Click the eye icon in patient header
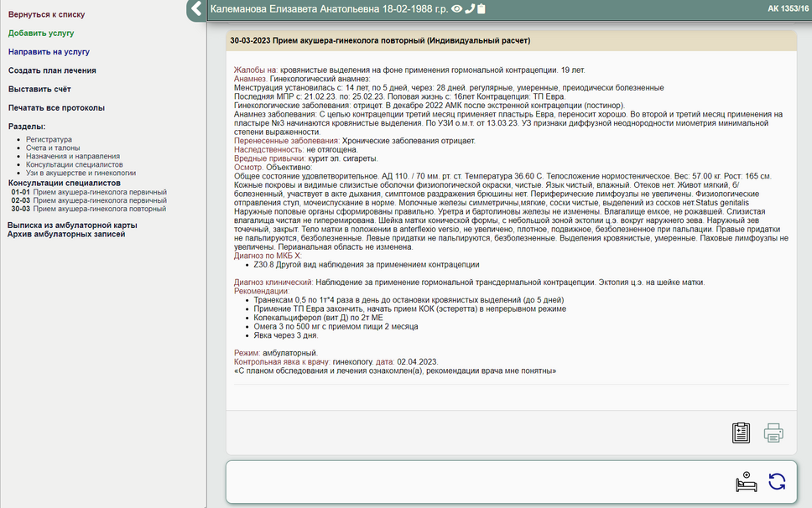Viewport: 812px width, 508px height. click(x=457, y=9)
